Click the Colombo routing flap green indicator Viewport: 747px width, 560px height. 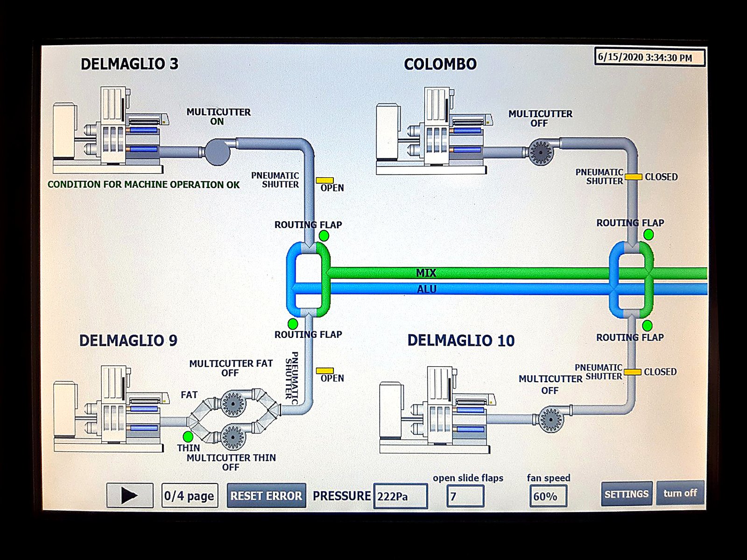click(x=648, y=234)
